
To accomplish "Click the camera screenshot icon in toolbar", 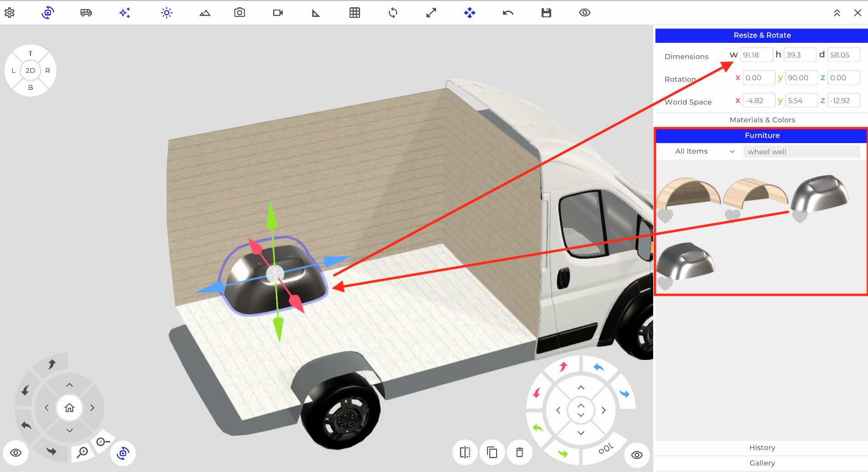I will (x=239, y=13).
